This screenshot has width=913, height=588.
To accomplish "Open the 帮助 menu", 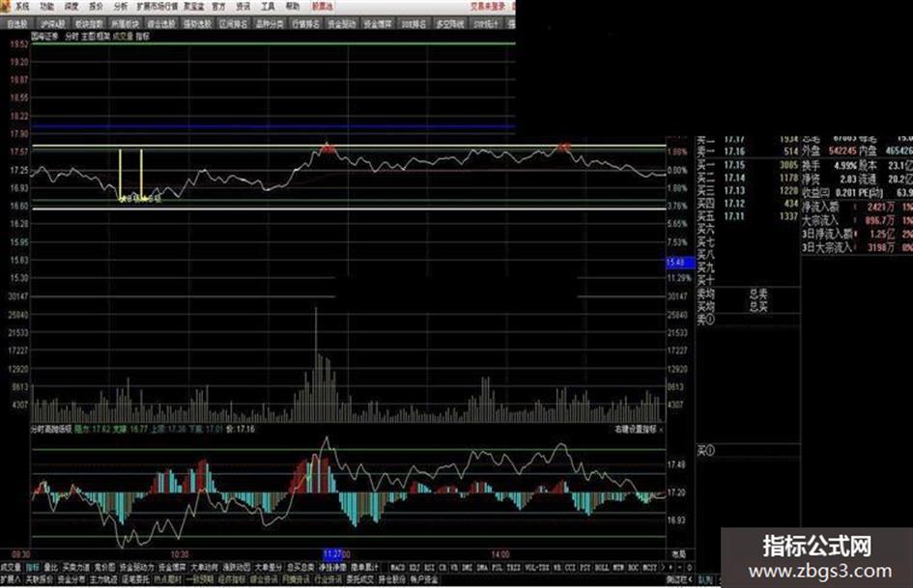I will (293, 7).
